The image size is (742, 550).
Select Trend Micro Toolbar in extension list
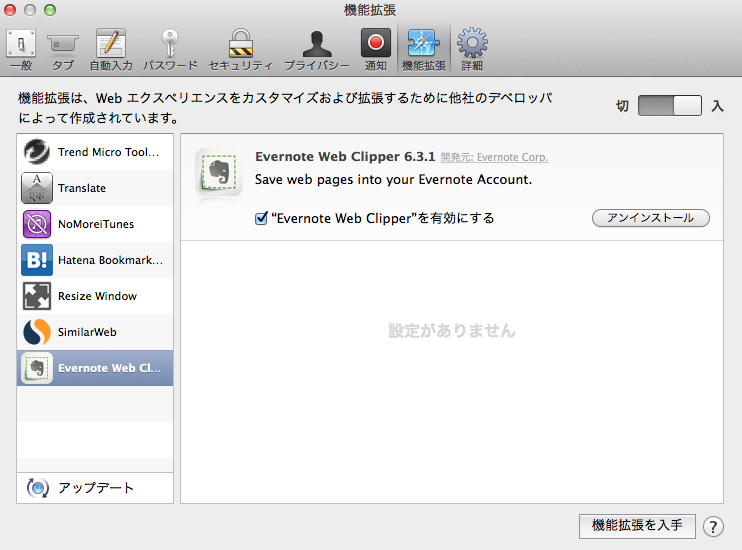(x=96, y=152)
